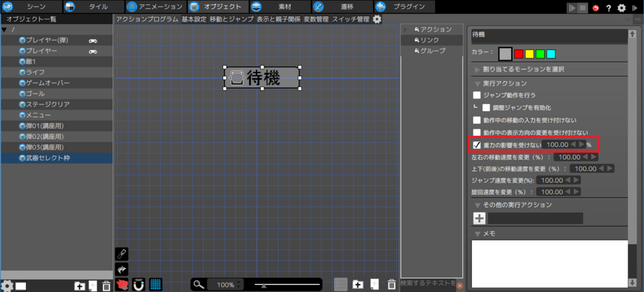Add folder in the object list panel
This screenshot has width=644, height=292.
(80, 286)
